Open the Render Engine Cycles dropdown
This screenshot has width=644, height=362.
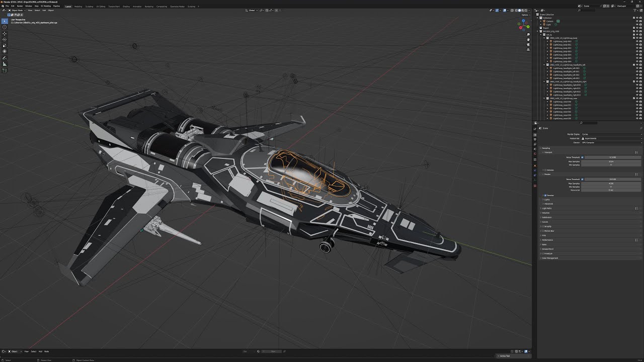[x=612, y=134]
